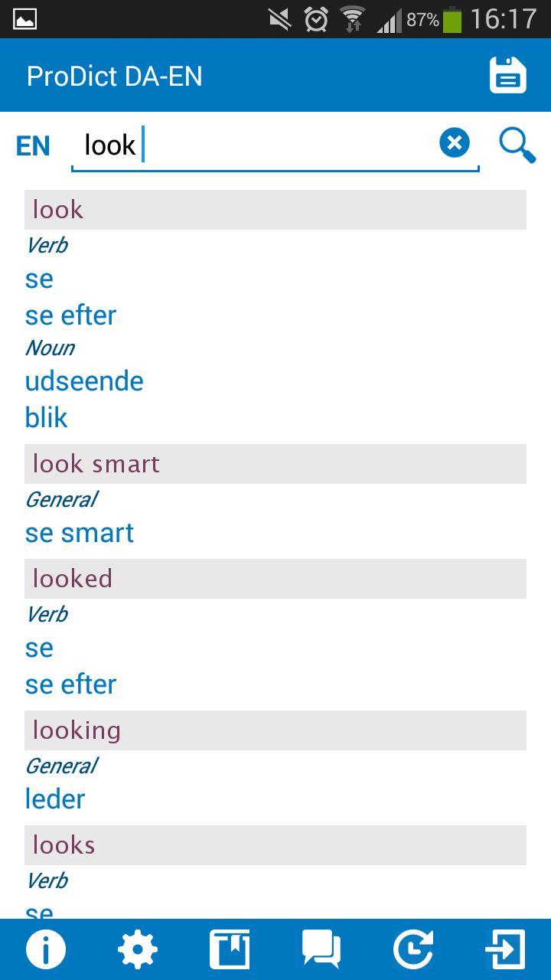
Task: Open the translation 'leder'
Action: click(x=55, y=799)
